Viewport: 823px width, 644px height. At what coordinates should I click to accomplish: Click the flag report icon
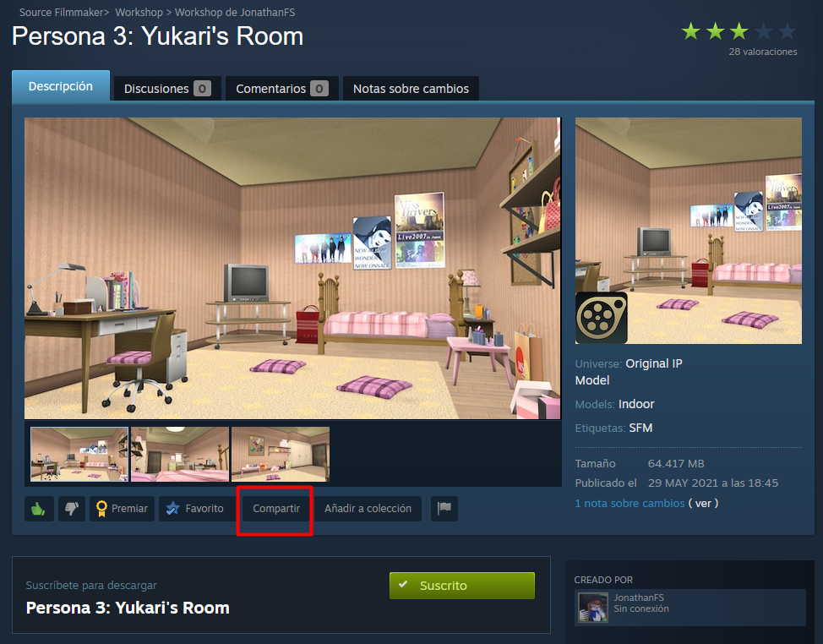click(x=444, y=508)
